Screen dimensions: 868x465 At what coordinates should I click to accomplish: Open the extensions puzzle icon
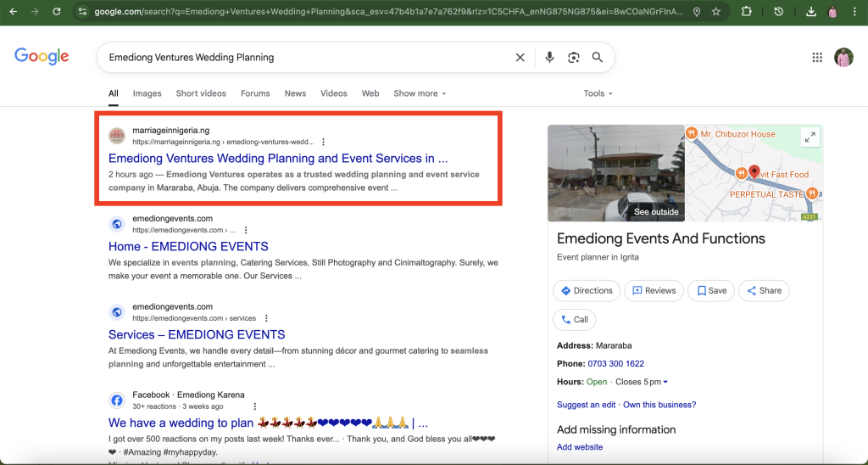(x=746, y=12)
